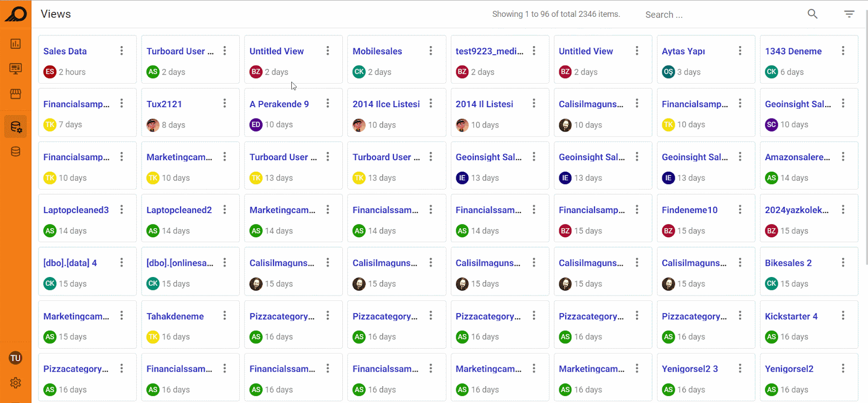Image resolution: width=868 pixels, height=403 pixels.
Task: Open three-dot menu on Yenigorsel2 3 card
Action: pyautogui.click(x=740, y=368)
